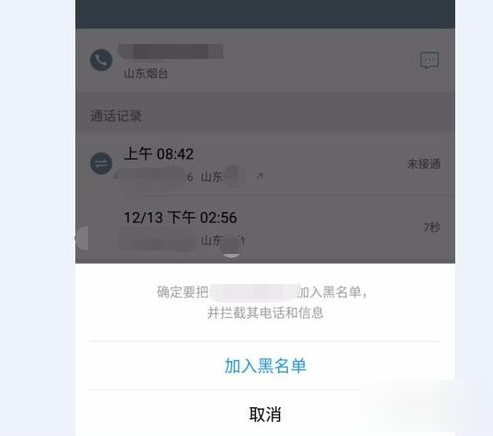Tap the phone call icon beside 山东烟台
Screen dimensions: 493x436
pos(101,60)
